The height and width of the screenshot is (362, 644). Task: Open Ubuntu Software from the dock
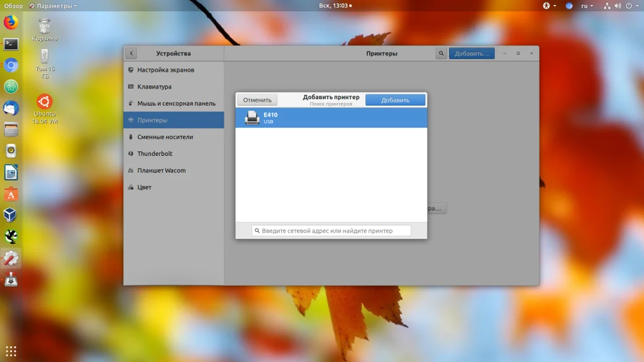click(11, 194)
